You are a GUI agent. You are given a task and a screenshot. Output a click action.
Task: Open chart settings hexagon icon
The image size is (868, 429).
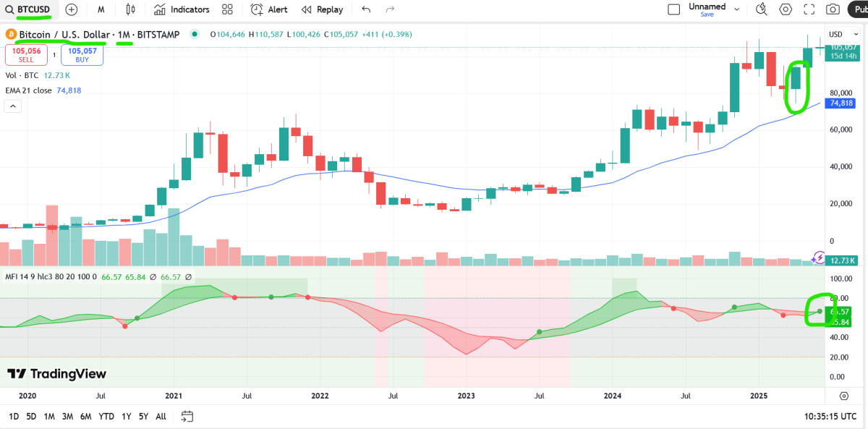786,9
